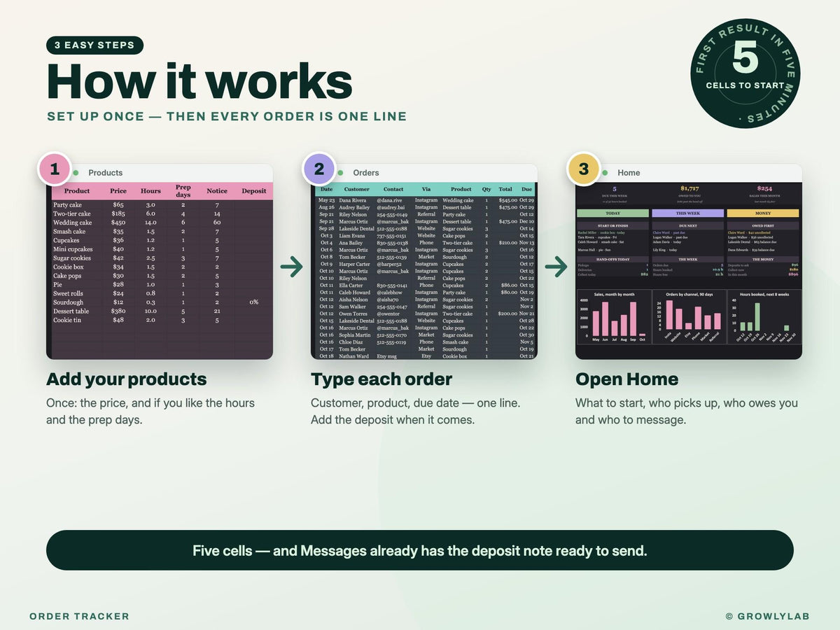Select the Harper Carter customer cell
The height and width of the screenshot is (630, 840).
pyautogui.click(x=354, y=264)
